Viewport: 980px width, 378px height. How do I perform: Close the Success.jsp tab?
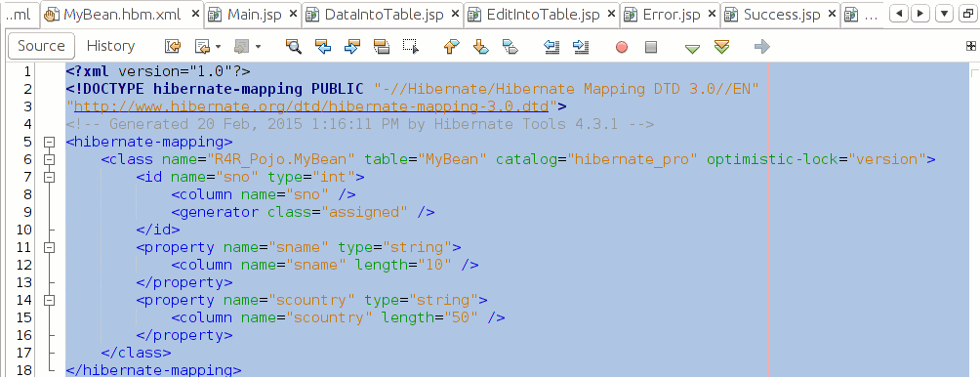(x=832, y=15)
